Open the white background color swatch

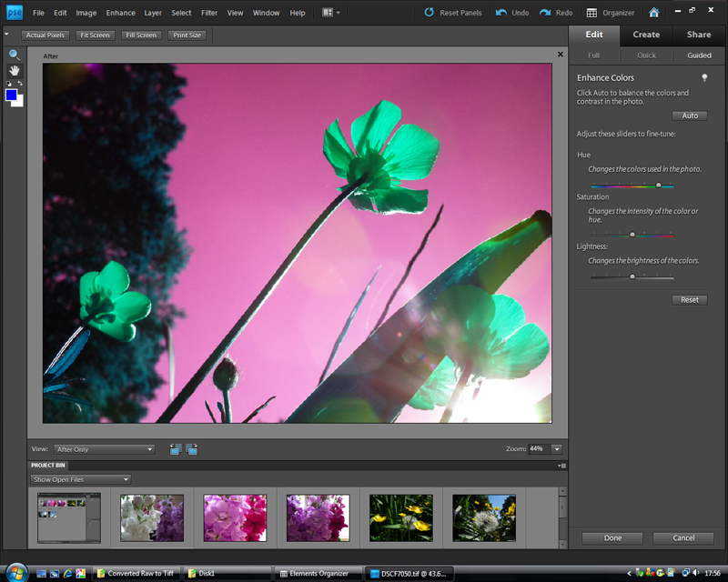click(x=20, y=103)
